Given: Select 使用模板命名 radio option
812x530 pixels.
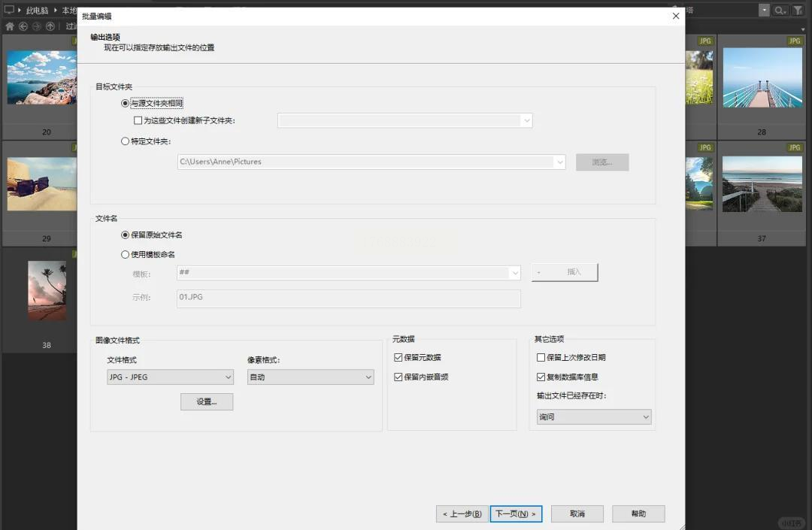Looking at the screenshot, I should point(125,255).
